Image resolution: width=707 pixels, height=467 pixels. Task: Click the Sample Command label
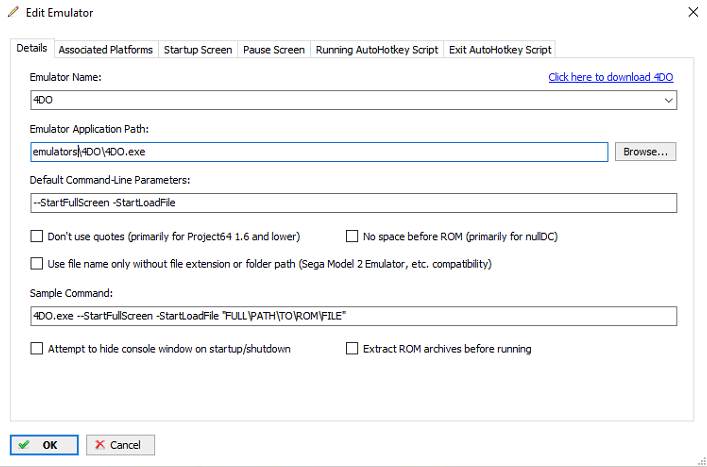pyautogui.click(x=71, y=293)
